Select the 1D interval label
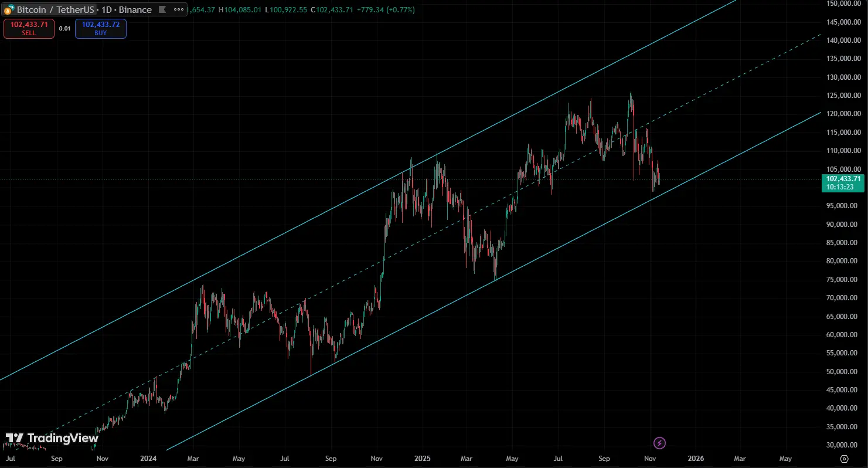The image size is (868, 468). [107, 10]
